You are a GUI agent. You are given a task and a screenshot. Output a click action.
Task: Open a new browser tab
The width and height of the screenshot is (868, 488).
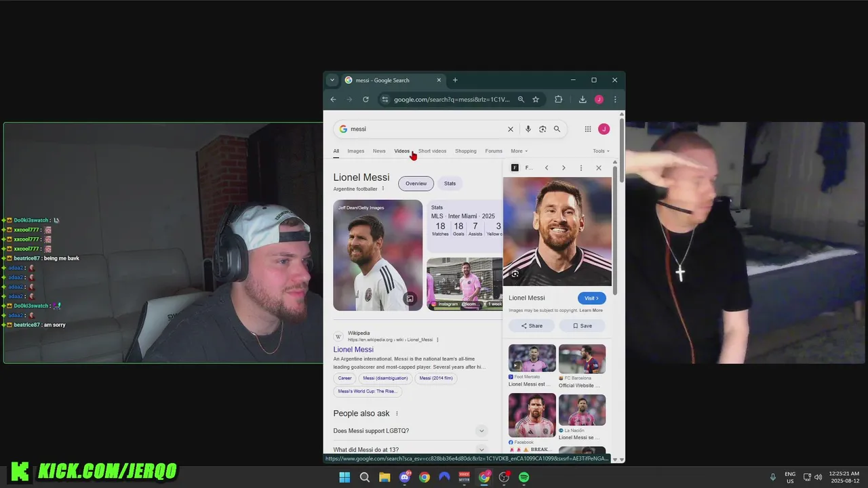pyautogui.click(x=455, y=80)
